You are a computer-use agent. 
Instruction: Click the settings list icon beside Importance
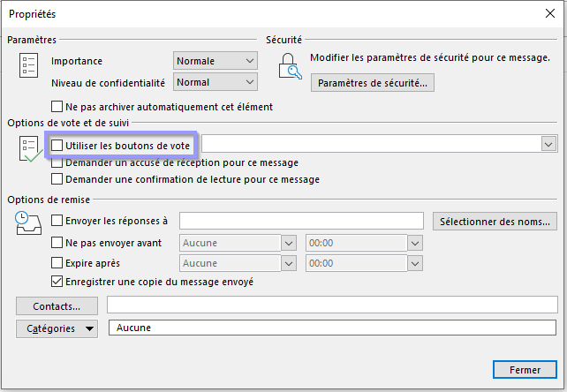click(28, 65)
